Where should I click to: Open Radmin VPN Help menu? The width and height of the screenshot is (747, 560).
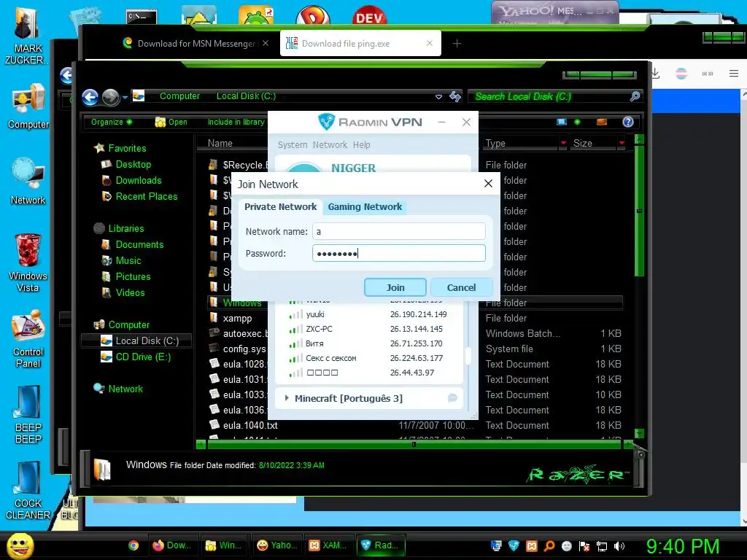(361, 145)
